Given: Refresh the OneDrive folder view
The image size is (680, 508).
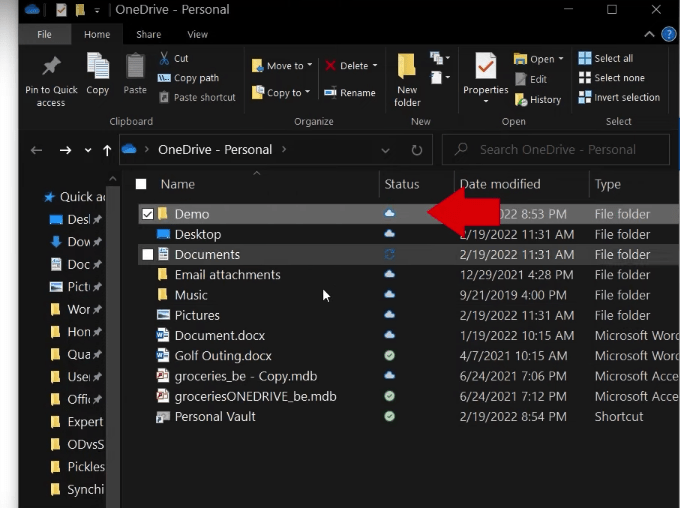Looking at the screenshot, I should point(417,151).
